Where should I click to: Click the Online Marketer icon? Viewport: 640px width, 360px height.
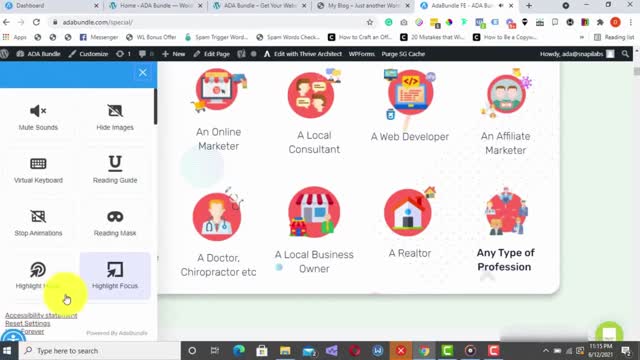click(x=218, y=91)
